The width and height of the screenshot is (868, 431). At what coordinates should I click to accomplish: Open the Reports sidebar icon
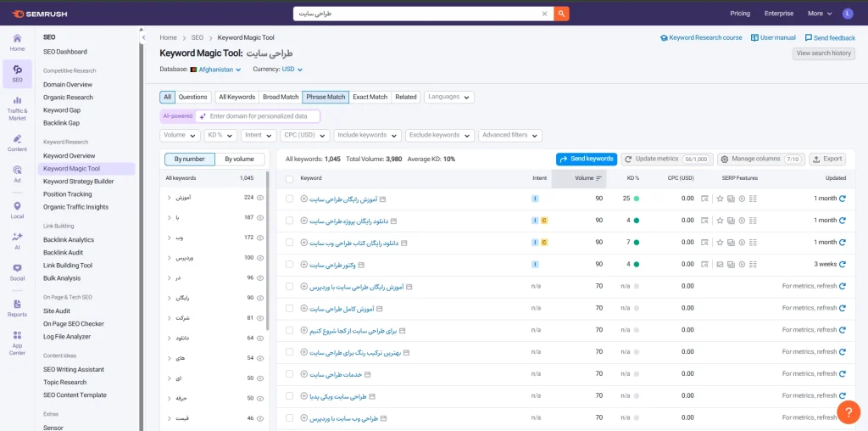point(17,308)
